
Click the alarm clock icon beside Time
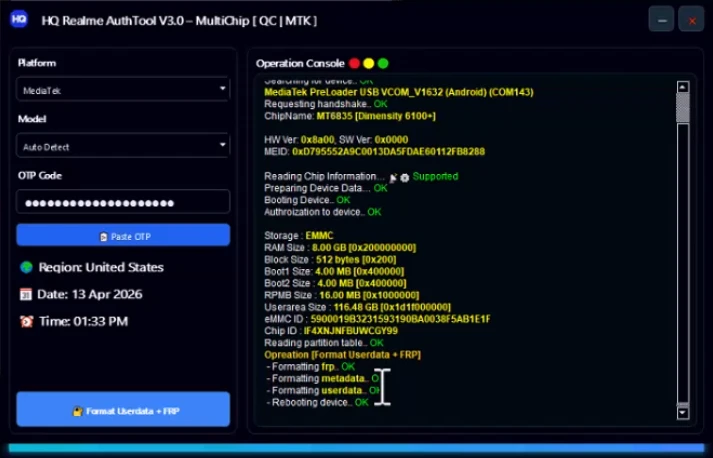pyautogui.click(x=26, y=322)
